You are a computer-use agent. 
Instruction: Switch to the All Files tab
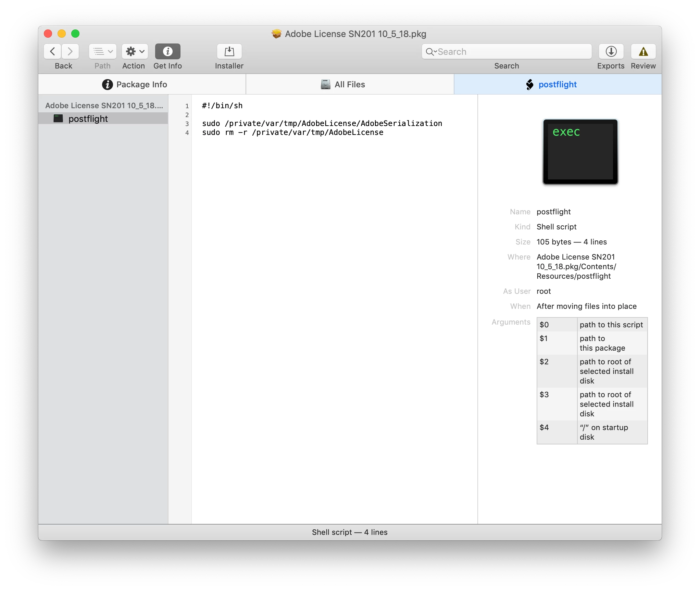click(x=350, y=84)
